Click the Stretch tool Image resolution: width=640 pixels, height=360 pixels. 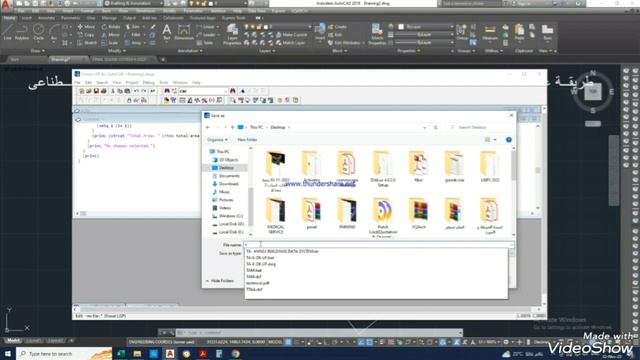pos(87,42)
